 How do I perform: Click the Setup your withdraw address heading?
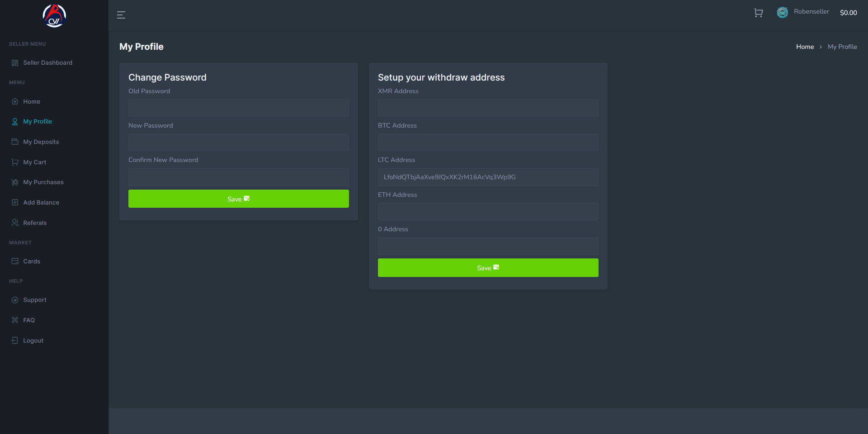pyautogui.click(x=441, y=77)
